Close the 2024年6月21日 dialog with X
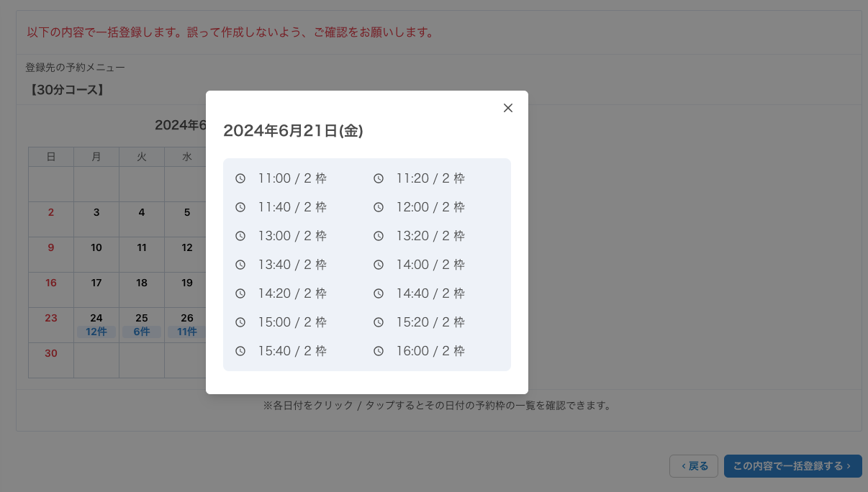 point(508,108)
